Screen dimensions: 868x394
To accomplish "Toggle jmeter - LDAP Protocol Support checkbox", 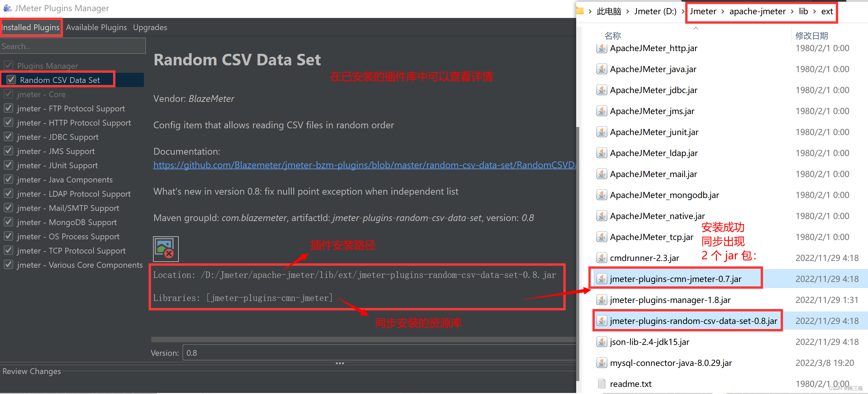I will (8, 194).
